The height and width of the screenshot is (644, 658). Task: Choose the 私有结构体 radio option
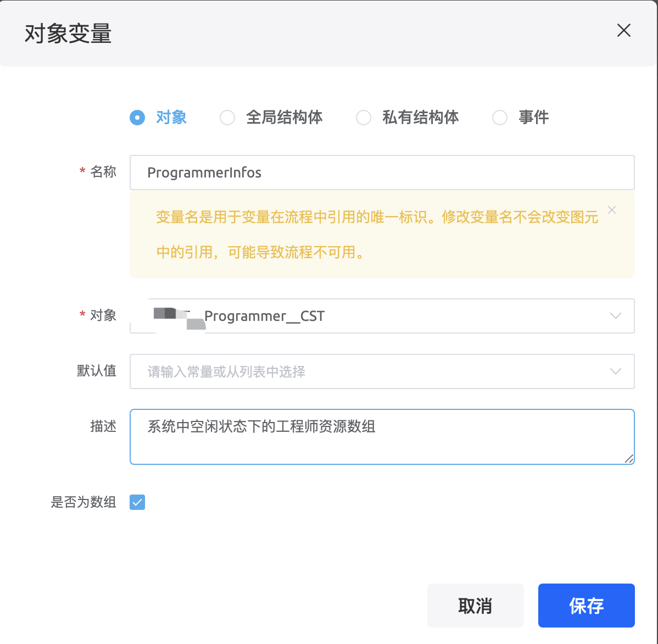364,118
